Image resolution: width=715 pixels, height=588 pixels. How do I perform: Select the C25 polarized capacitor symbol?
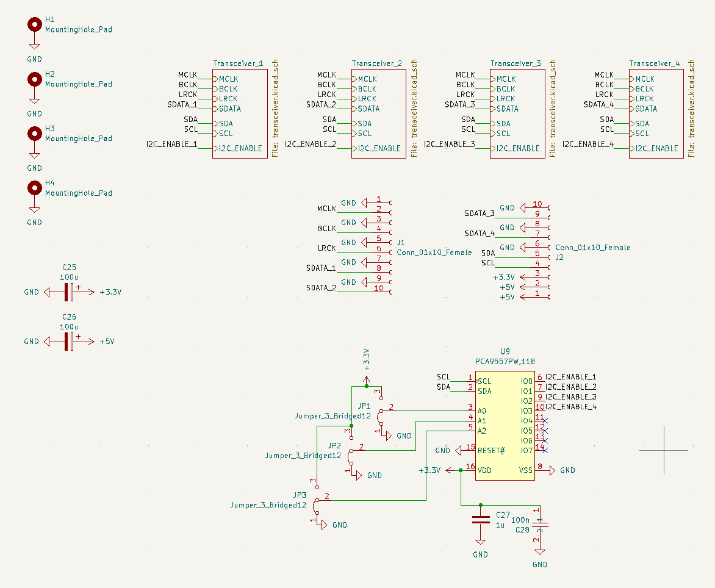coord(69,292)
